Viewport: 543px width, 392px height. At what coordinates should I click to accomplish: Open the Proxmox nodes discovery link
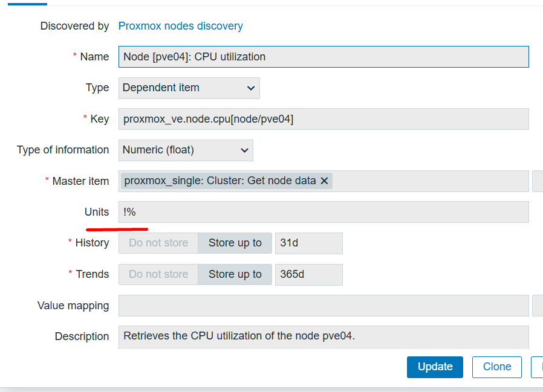click(x=180, y=26)
